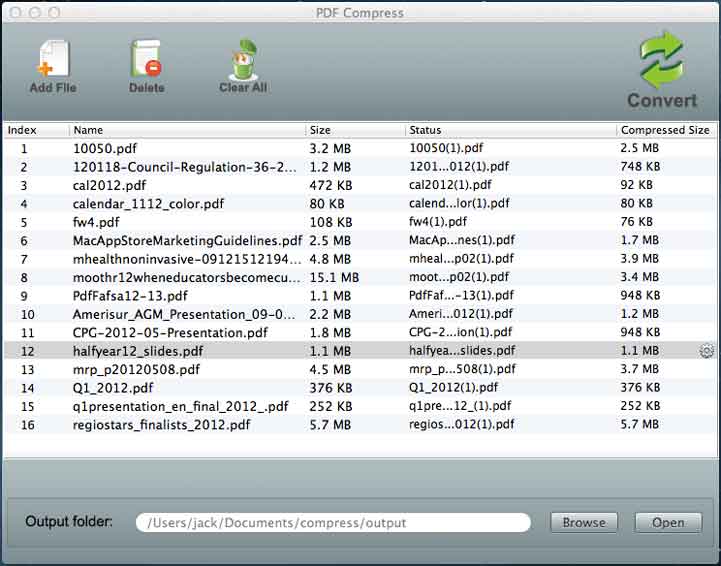Click the 3.4 MB compressed size cell
The width and height of the screenshot is (721, 566).
(640, 277)
